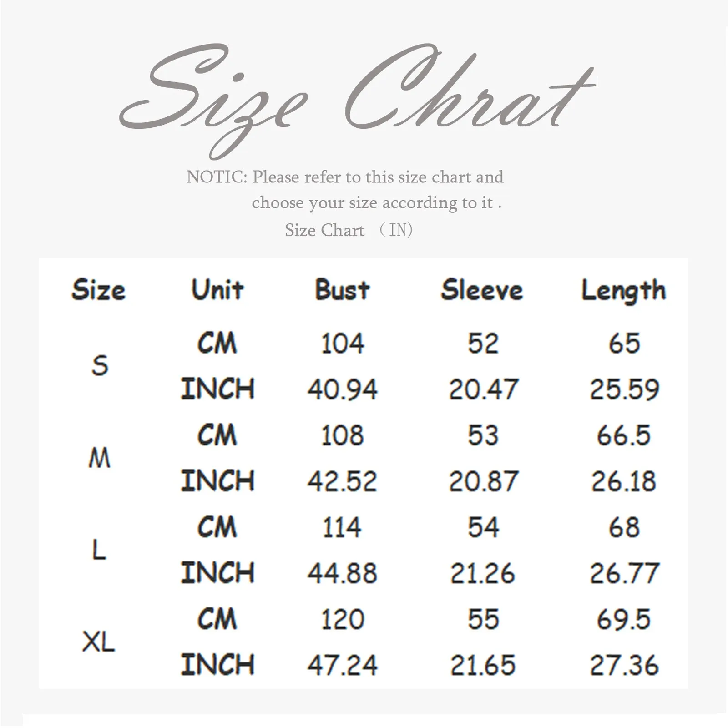Select the Size column header

click(98, 290)
